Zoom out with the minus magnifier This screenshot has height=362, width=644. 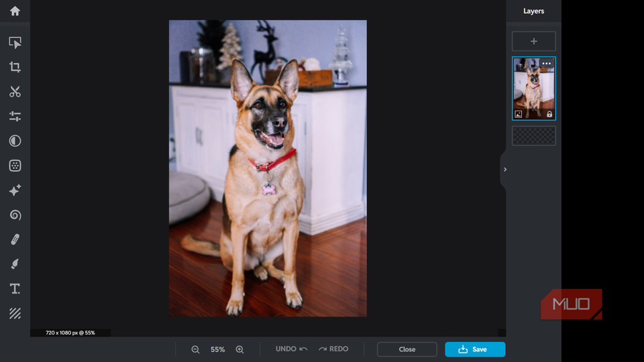click(195, 350)
